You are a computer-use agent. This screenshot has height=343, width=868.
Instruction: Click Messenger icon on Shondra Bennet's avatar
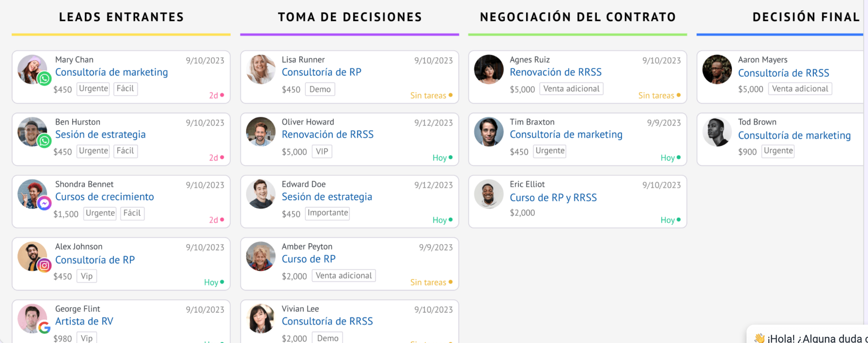tap(44, 204)
